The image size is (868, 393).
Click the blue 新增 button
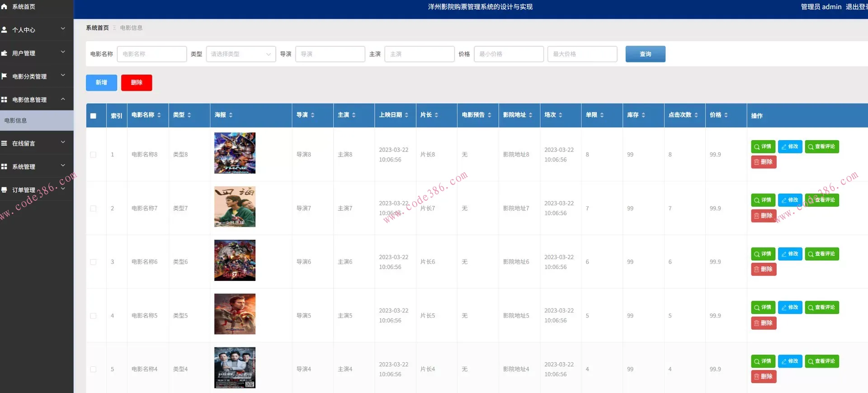[x=101, y=83]
